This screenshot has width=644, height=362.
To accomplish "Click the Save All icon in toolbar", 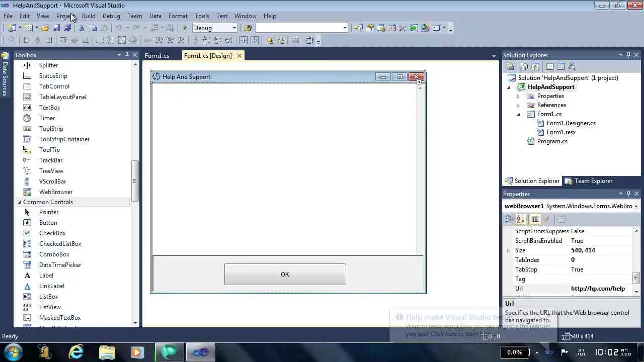I will [x=67, y=28].
